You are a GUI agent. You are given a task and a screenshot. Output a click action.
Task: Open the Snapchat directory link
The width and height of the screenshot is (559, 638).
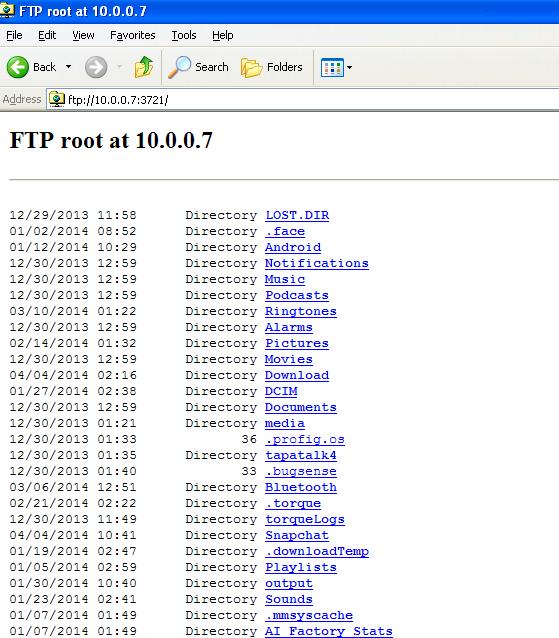(297, 535)
